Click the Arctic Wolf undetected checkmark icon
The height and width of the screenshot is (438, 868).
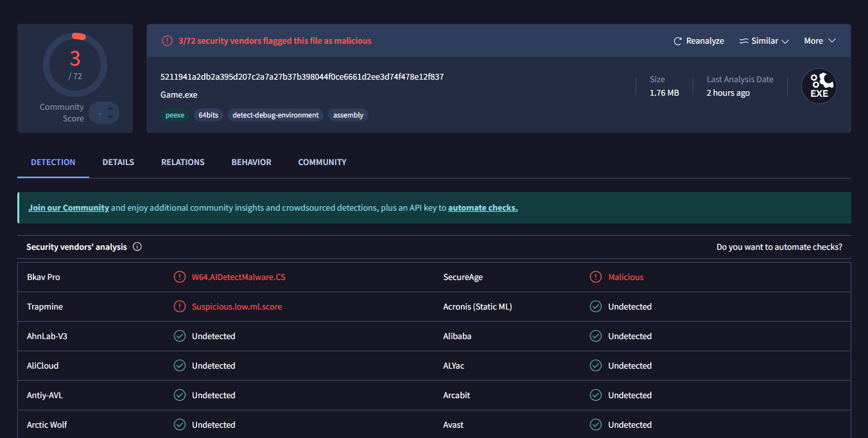coord(180,425)
